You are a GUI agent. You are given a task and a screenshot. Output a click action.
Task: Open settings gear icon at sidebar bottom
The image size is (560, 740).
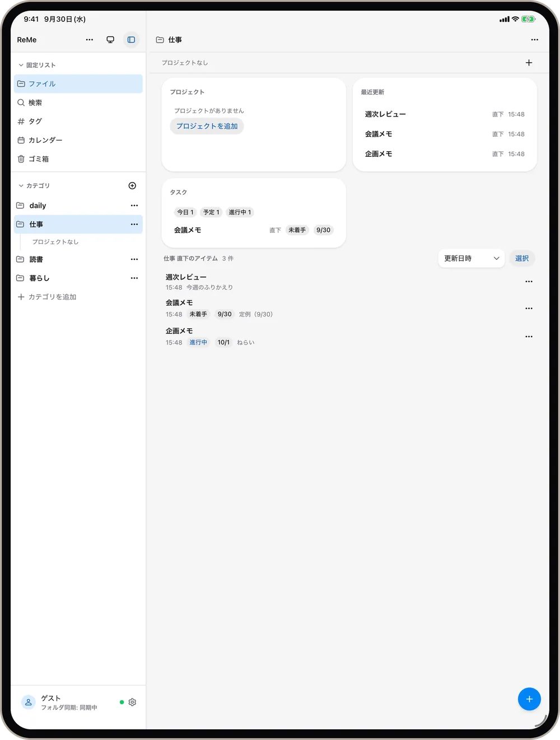pos(132,702)
